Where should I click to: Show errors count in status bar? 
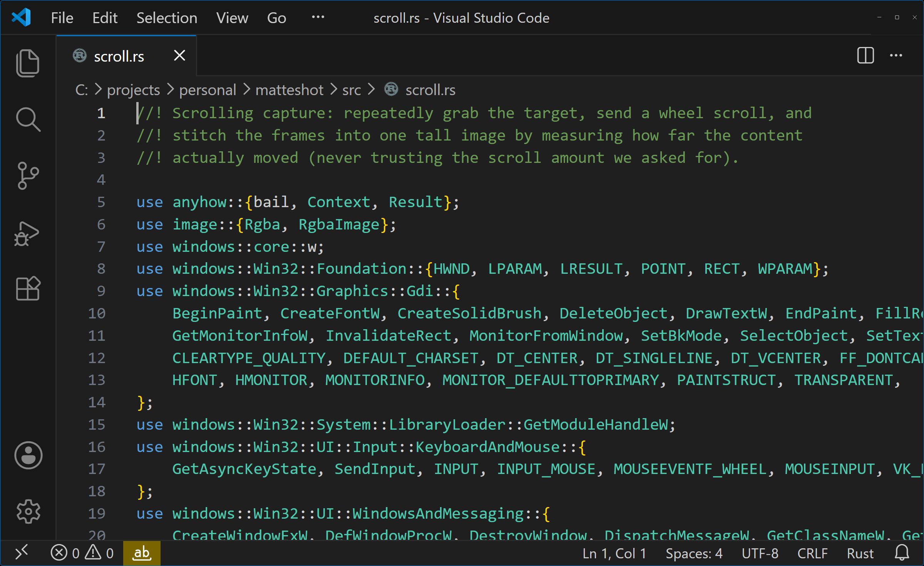click(65, 553)
